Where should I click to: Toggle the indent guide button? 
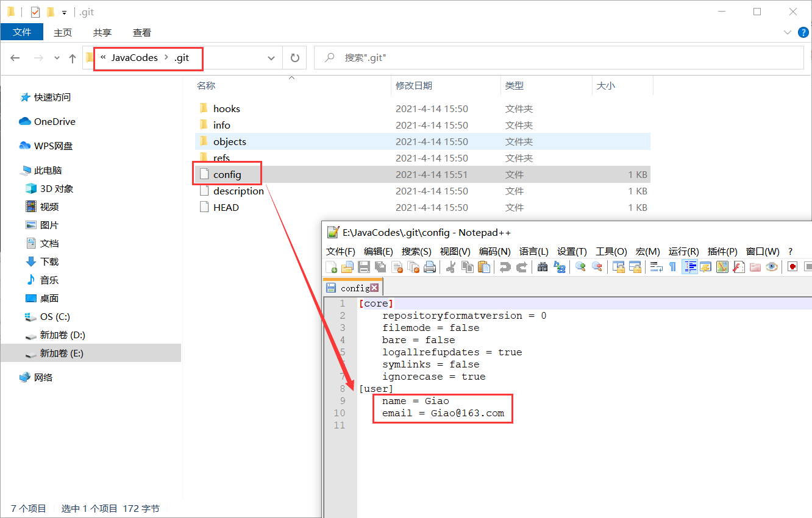[689, 266]
